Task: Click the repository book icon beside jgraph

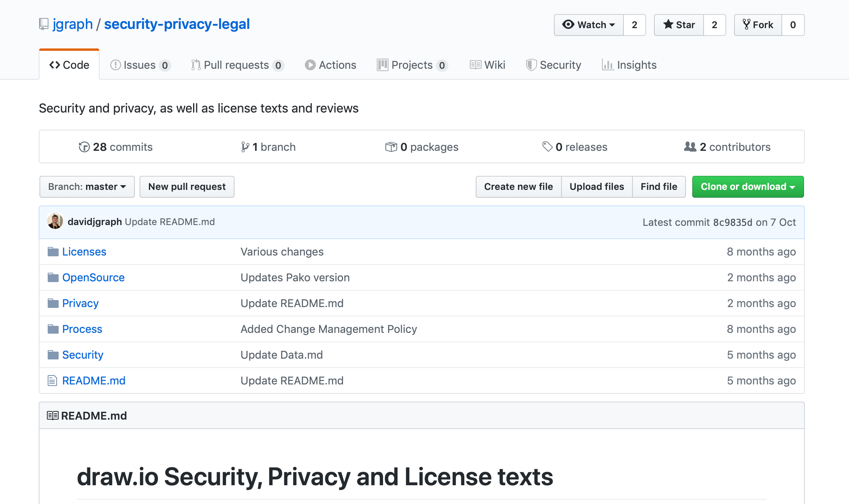Action: tap(43, 24)
